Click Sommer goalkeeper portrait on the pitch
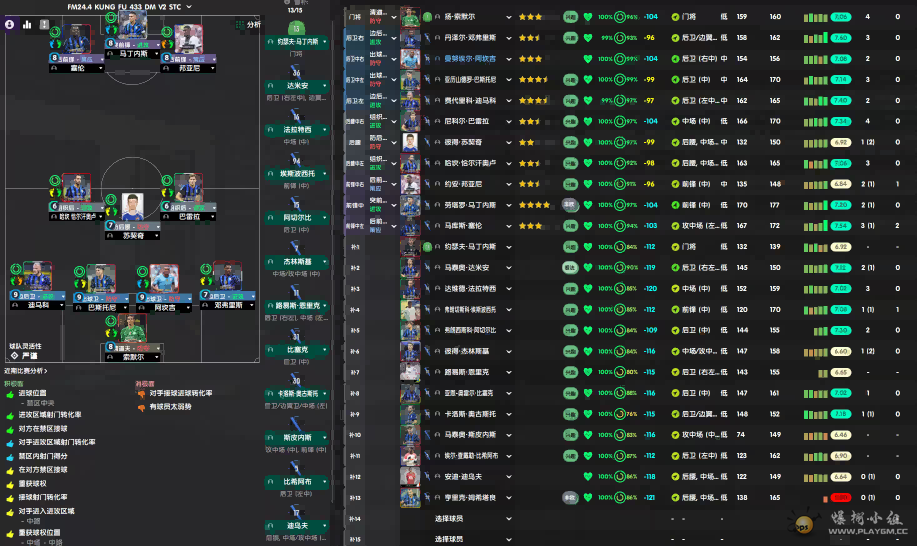Viewport: 917px width, 546px height. (x=126, y=329)
